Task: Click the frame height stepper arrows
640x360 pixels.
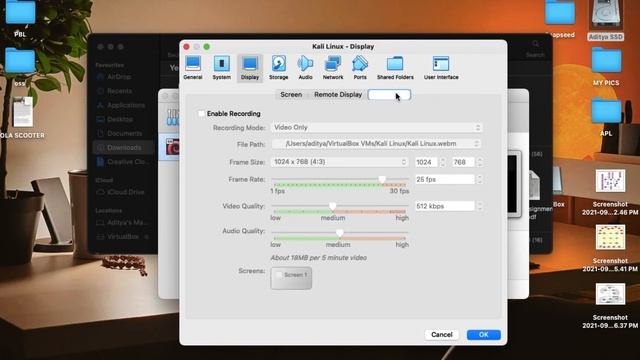Action: click(x=479, y=162)
